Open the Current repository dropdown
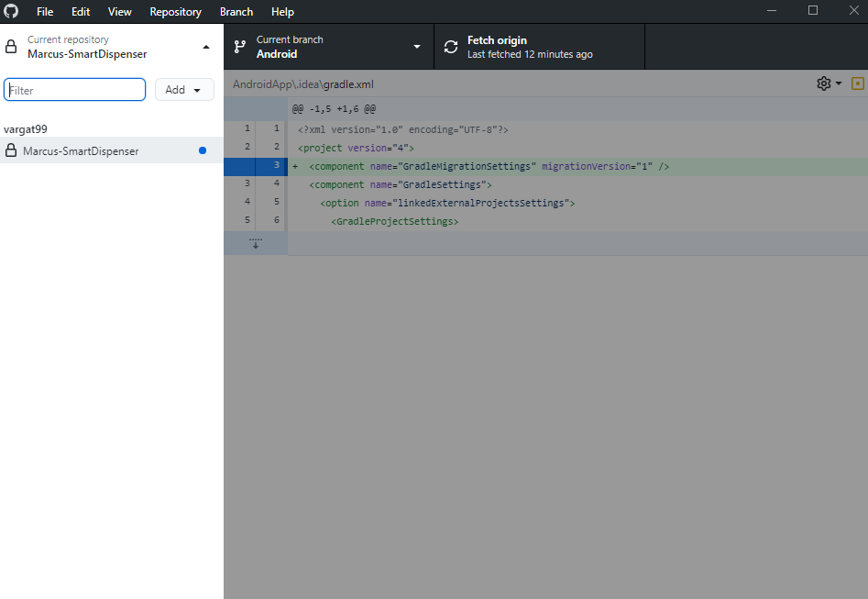868x599 pixels. (111, 45)
